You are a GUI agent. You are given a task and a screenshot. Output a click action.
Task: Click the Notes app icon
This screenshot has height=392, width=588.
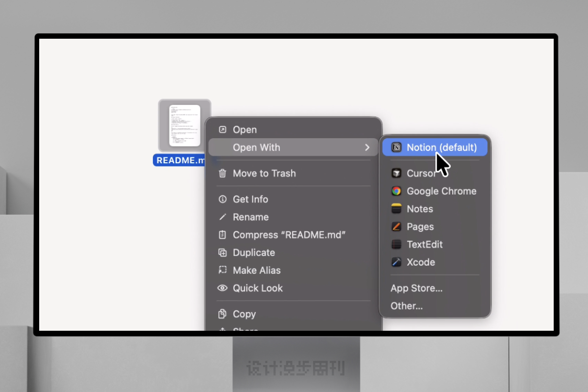point(396,209)
